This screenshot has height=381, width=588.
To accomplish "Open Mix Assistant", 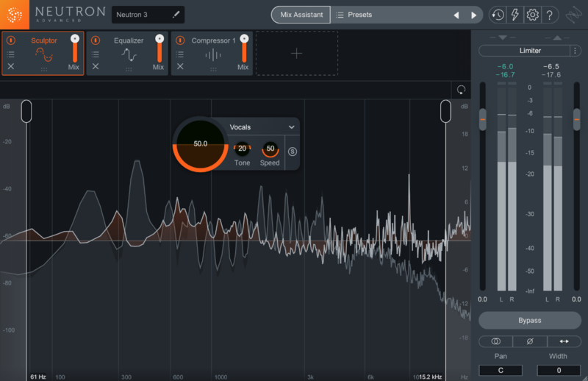I will pos(301,15).
